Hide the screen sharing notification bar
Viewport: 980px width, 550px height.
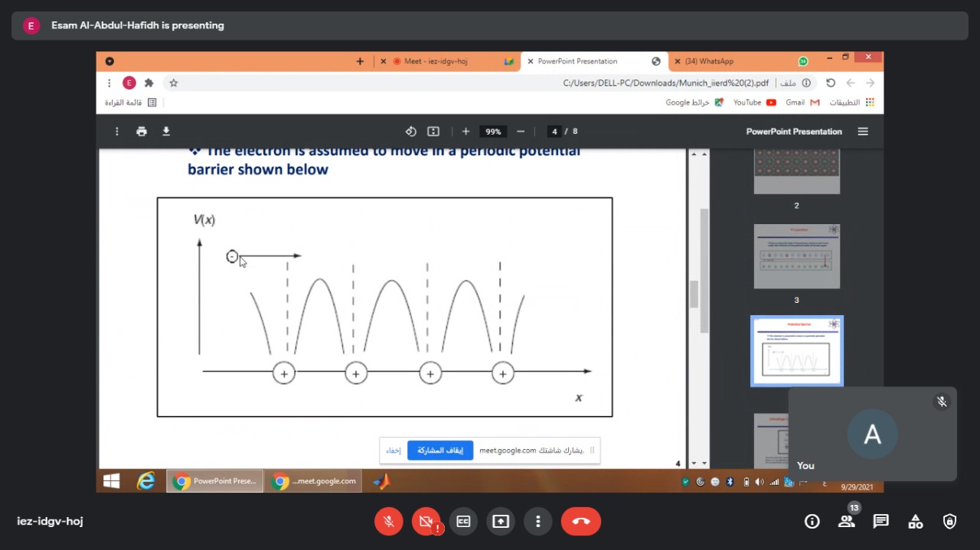tap(393, 451)
